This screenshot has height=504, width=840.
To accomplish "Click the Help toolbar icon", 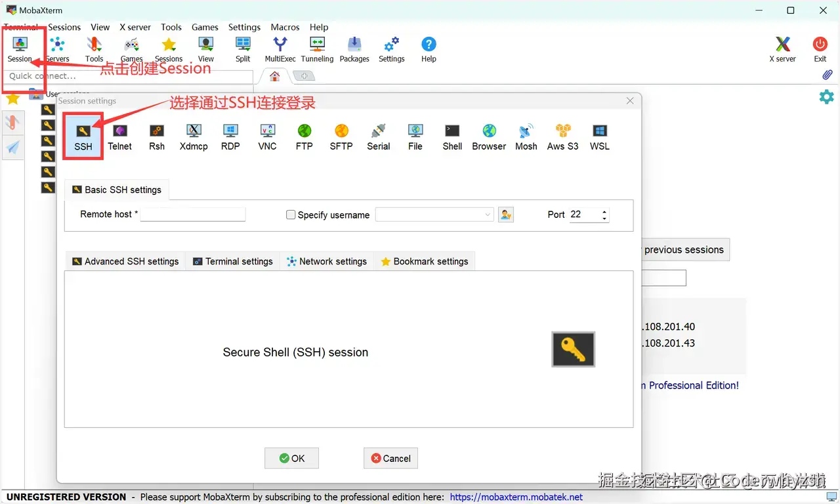I will click(x=429, y=49).
